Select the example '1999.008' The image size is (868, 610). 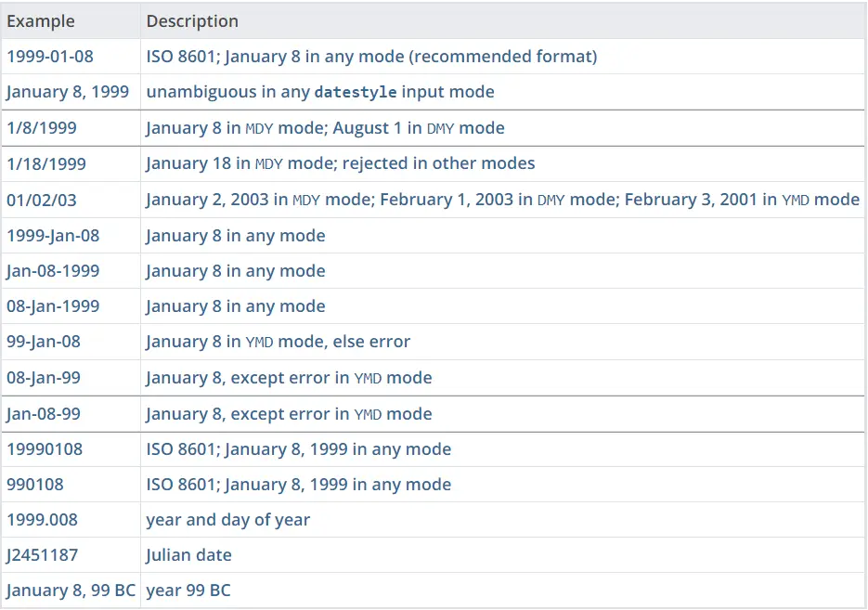coord(42,520)
